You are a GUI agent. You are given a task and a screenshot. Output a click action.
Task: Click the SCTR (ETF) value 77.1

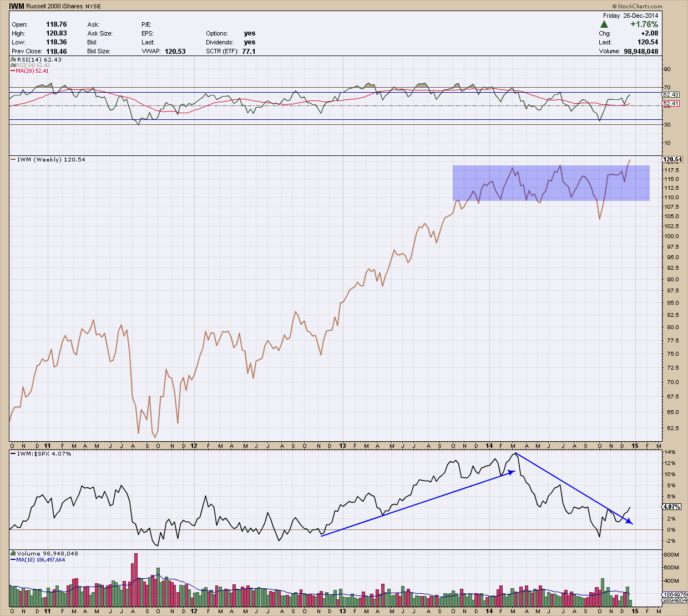[x=249, y=51]
